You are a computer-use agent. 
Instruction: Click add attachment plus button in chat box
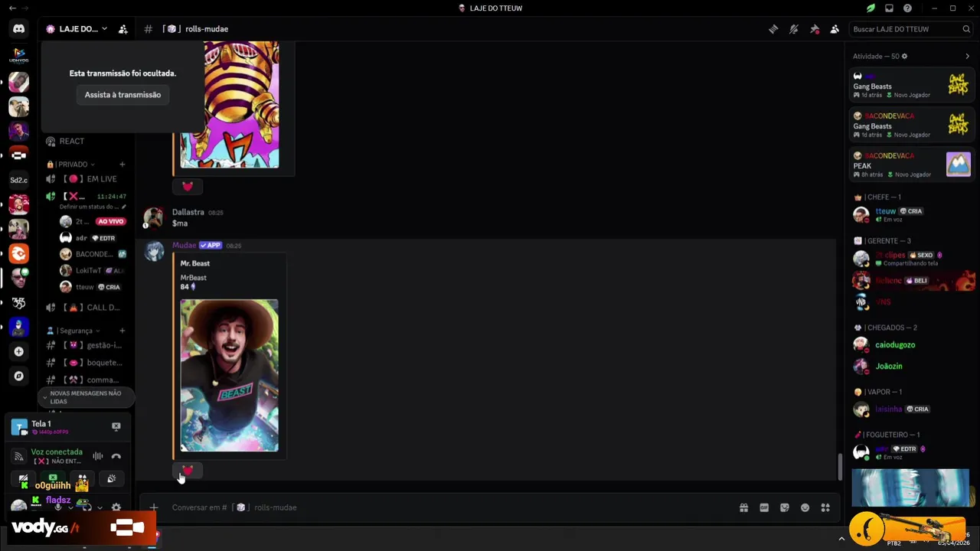[x=154, y=507]
